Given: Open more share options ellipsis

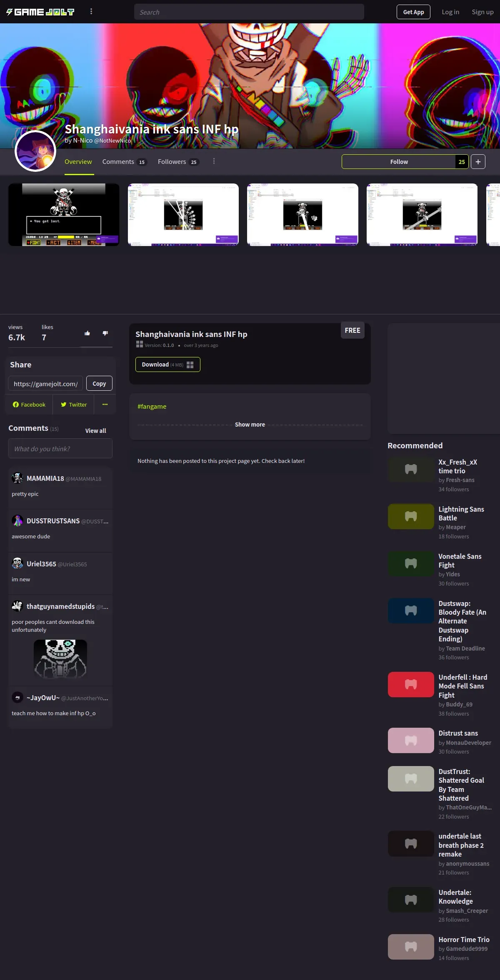Looking at the screenshot, I should tap(105, 405).
